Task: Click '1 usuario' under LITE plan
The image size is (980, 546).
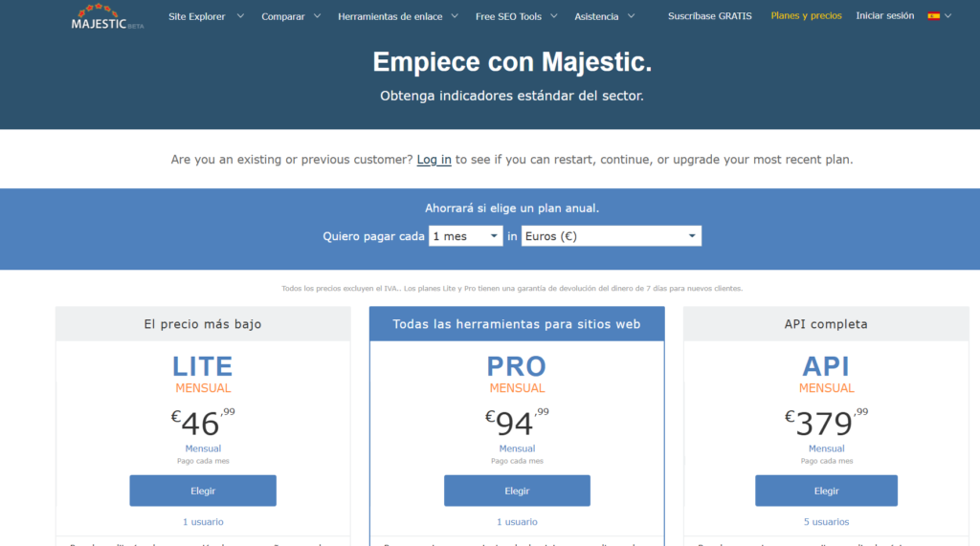Action: [203, 522]
